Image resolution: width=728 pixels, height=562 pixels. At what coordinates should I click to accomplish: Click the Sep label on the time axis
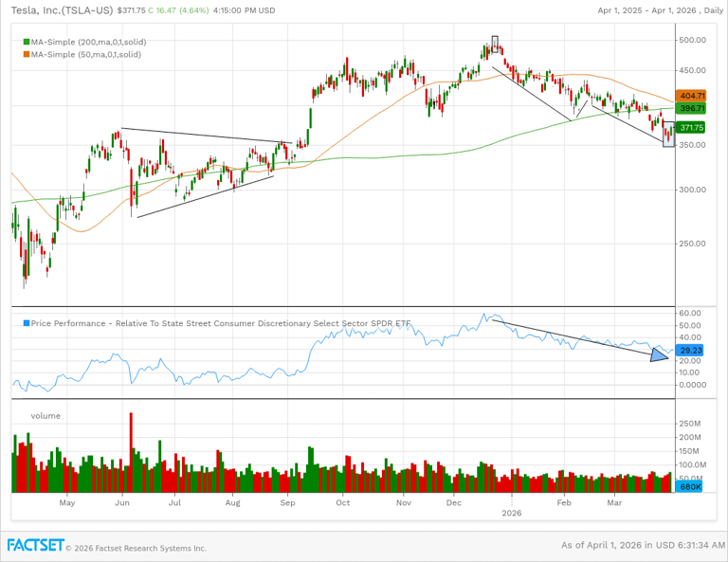point(288,502)
